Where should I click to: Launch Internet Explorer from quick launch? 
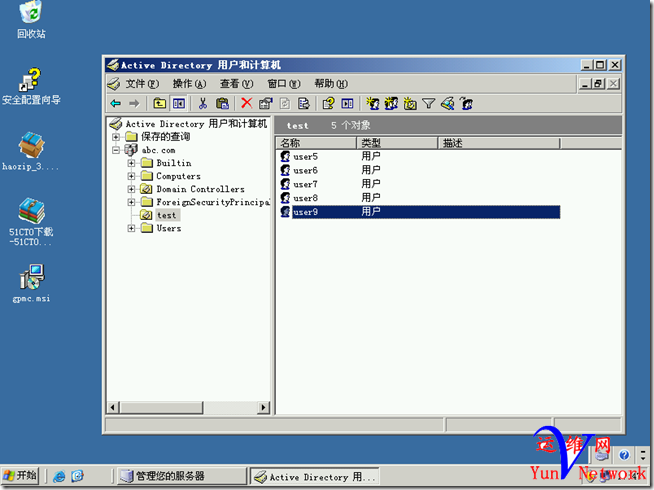coord(59,476)
